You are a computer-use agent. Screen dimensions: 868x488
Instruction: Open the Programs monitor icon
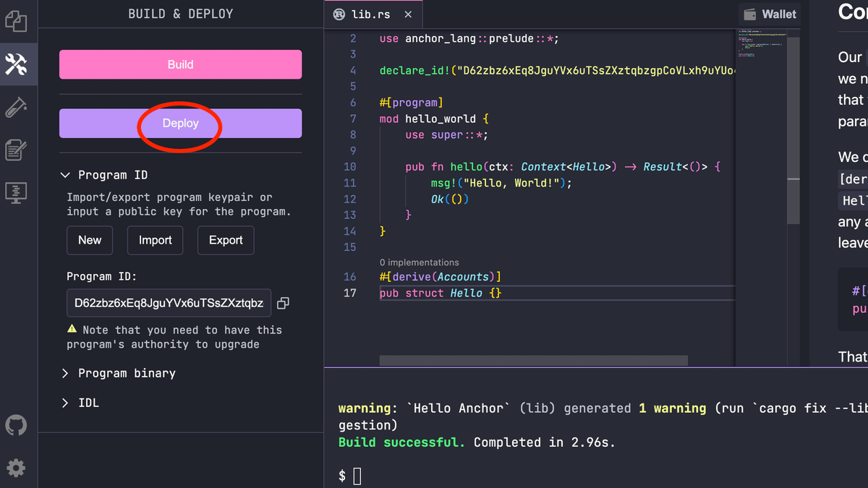click(x=16, y=192)
